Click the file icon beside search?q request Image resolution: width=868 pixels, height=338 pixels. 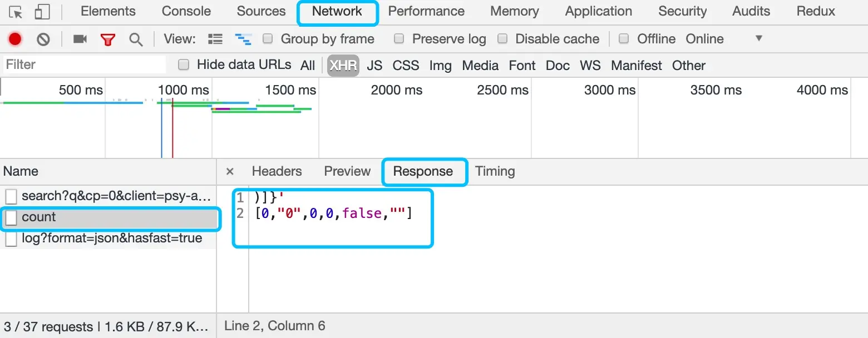click(x=11, y=196)
